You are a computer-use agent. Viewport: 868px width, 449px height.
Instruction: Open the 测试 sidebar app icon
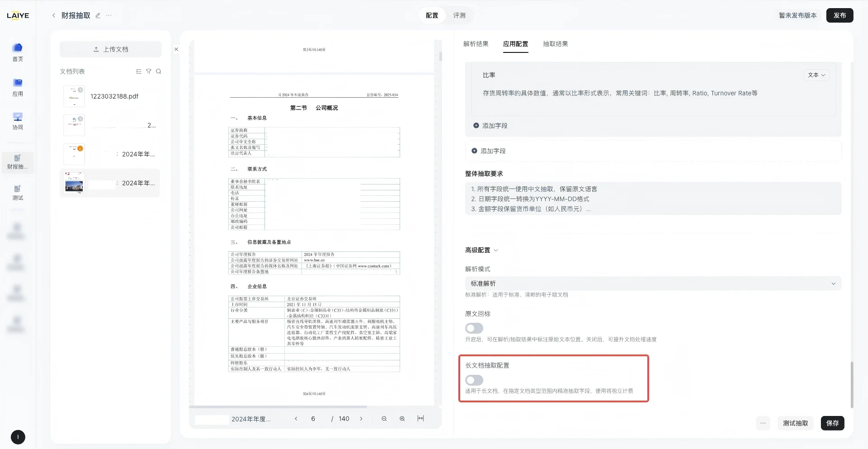[x=18, y=193]
